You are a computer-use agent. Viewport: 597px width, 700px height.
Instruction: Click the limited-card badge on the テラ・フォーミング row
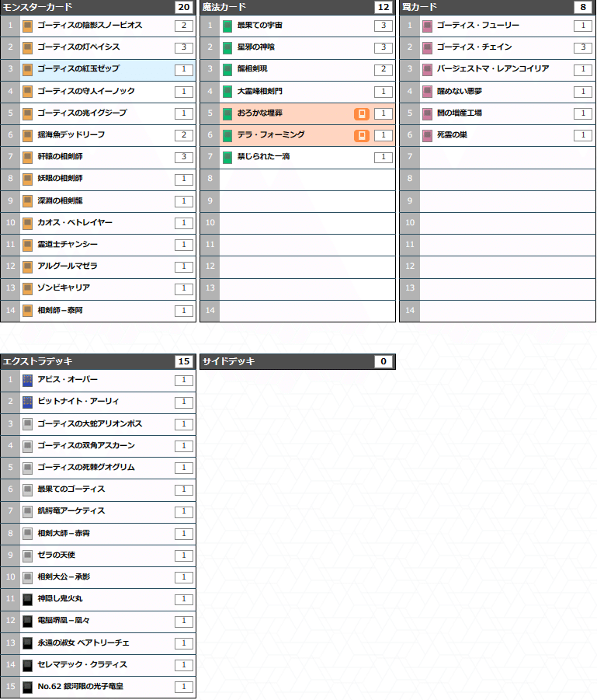point(362,135)
